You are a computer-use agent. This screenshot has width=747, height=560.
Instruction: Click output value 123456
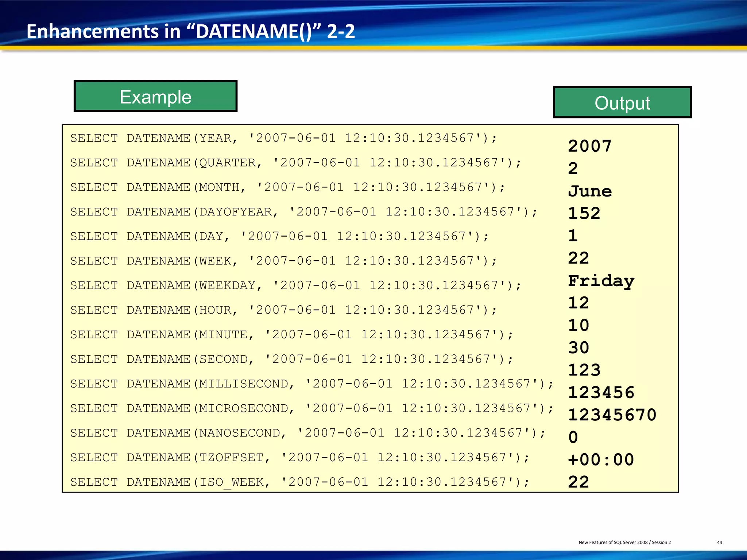coord(601,393)
